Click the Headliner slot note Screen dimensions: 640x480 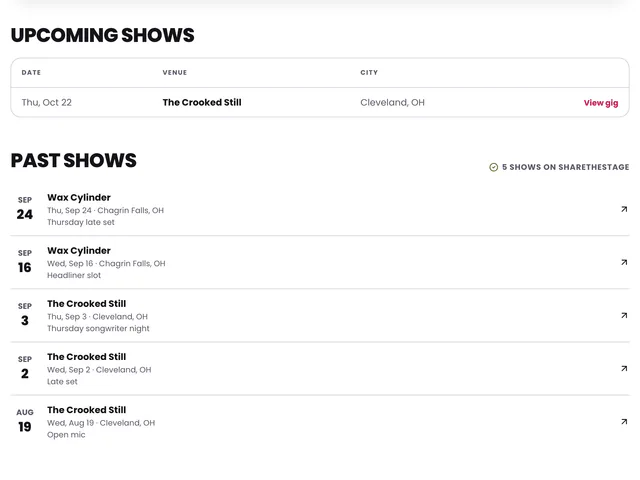click(74, 276)
